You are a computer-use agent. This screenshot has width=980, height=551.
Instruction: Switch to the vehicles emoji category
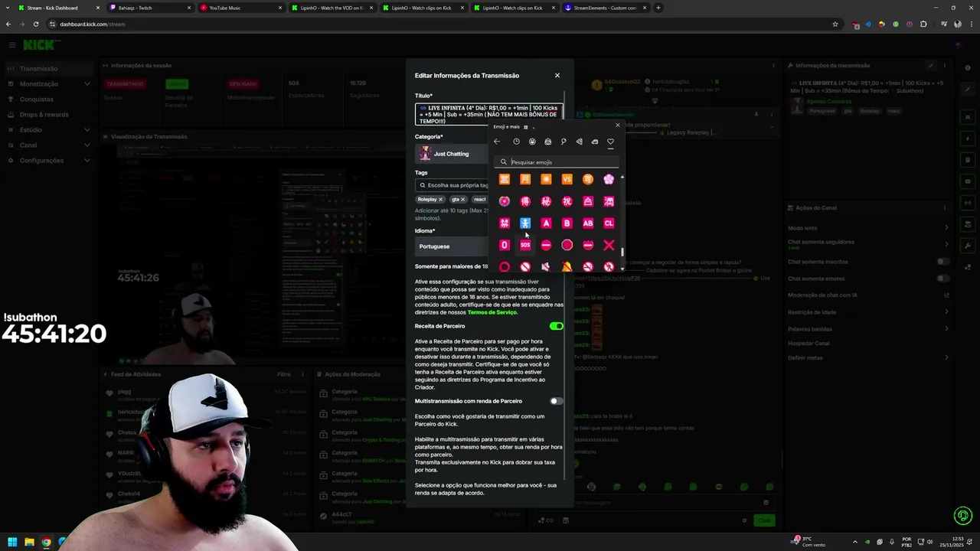click(595, 142)
